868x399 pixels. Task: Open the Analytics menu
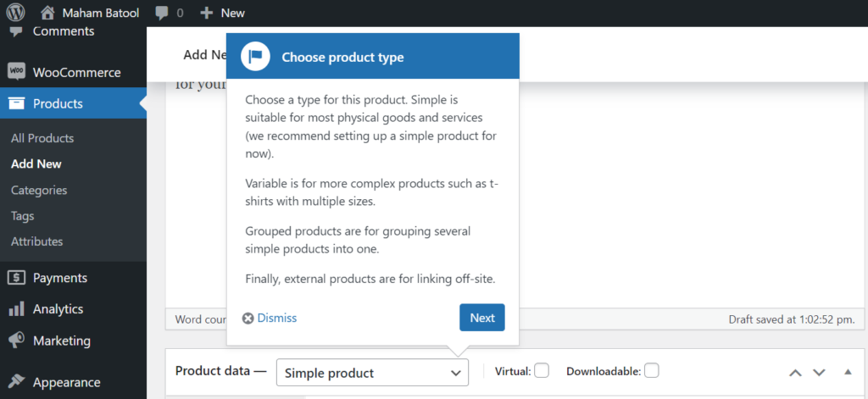point(73,309)
